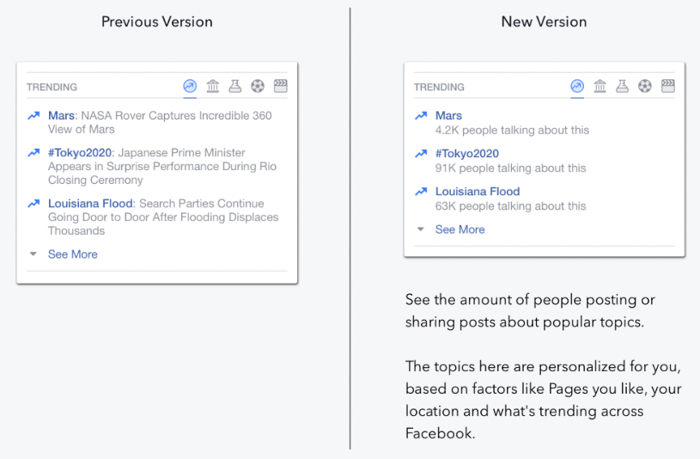Select Sports soccer ball icon in Previous Version panel
Image resolution: width=700 pixels, height=459 pixels.
coord(258,87)
